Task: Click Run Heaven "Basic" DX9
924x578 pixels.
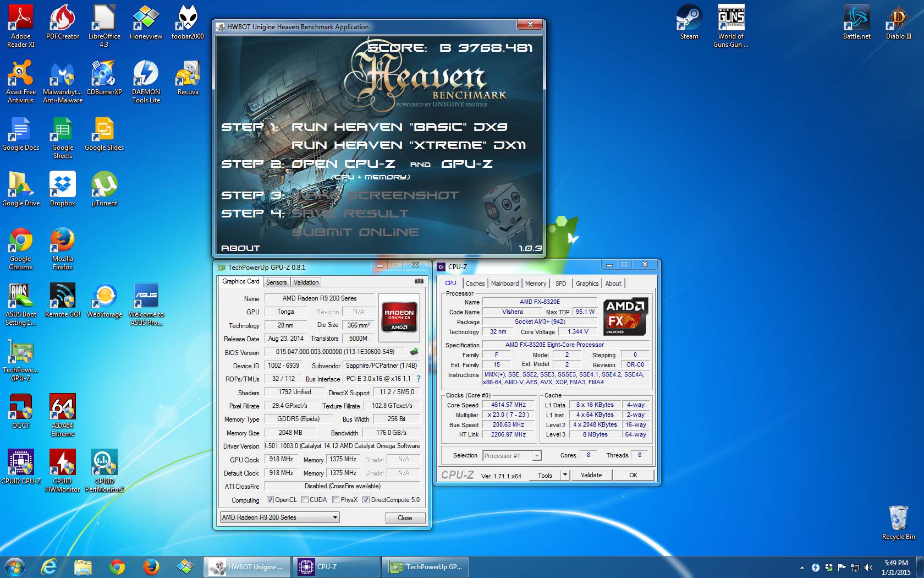Action: point(399,127)
